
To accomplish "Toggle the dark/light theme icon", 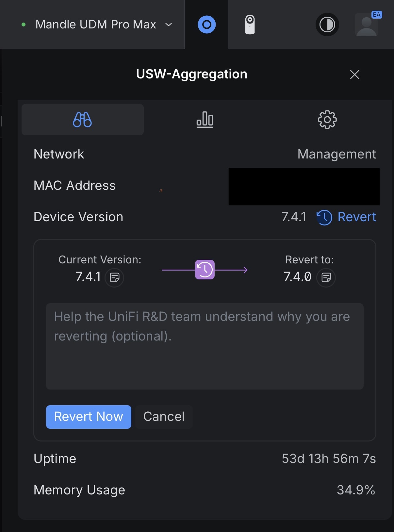I will pyautogui.click(x=327, y=25).
